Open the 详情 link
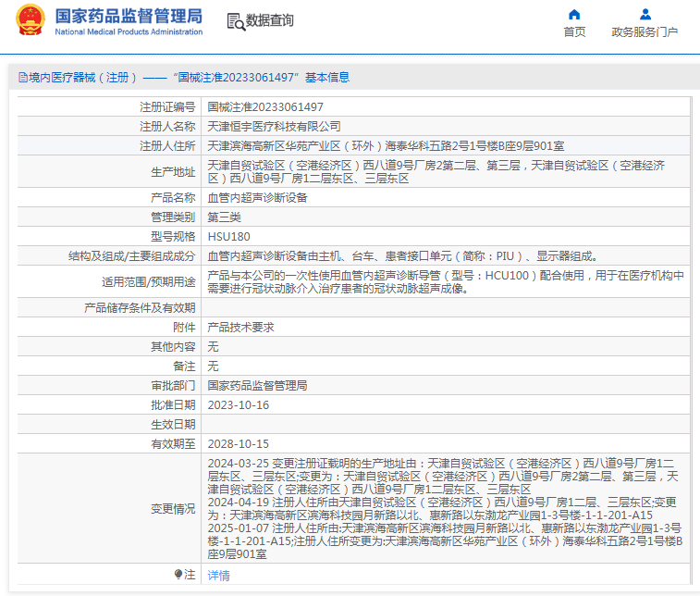The height and width of the screenshot is (596, 700). 219,576
